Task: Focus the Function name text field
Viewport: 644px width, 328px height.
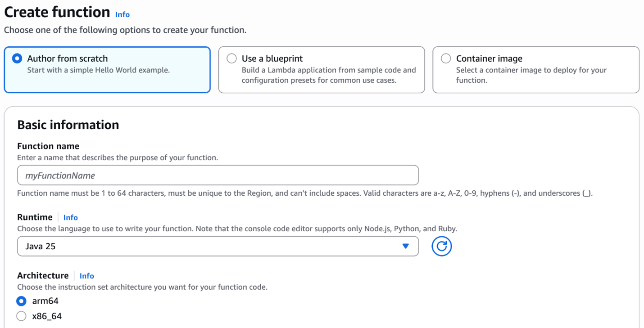Action: 218,175
